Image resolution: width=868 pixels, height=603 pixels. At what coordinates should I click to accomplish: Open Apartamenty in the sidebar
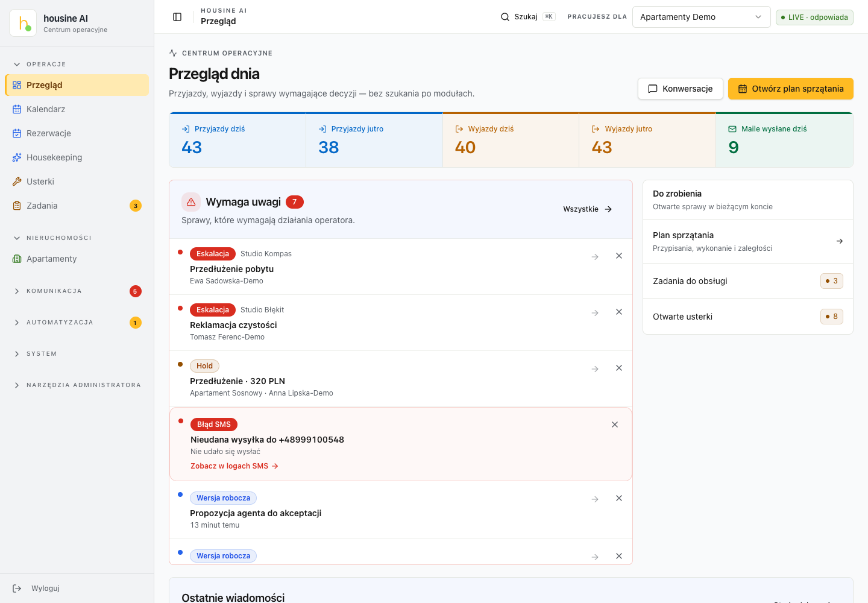tap(77, 259)
